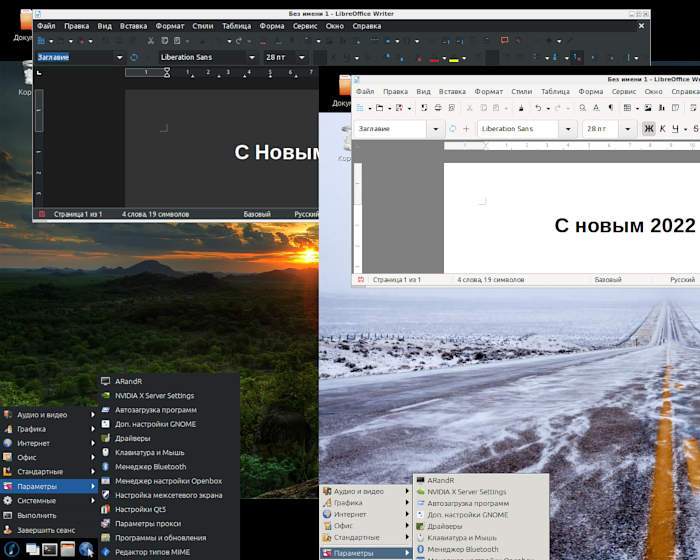Click Print Preview icon in light Writer toolbar
The image size is (700, 560).
tap(452, 108)
